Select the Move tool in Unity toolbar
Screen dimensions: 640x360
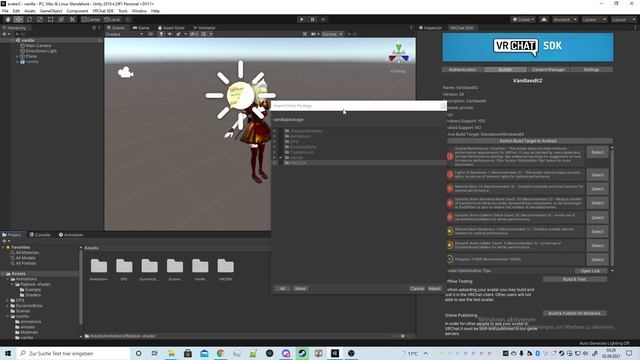click(18, 20)
